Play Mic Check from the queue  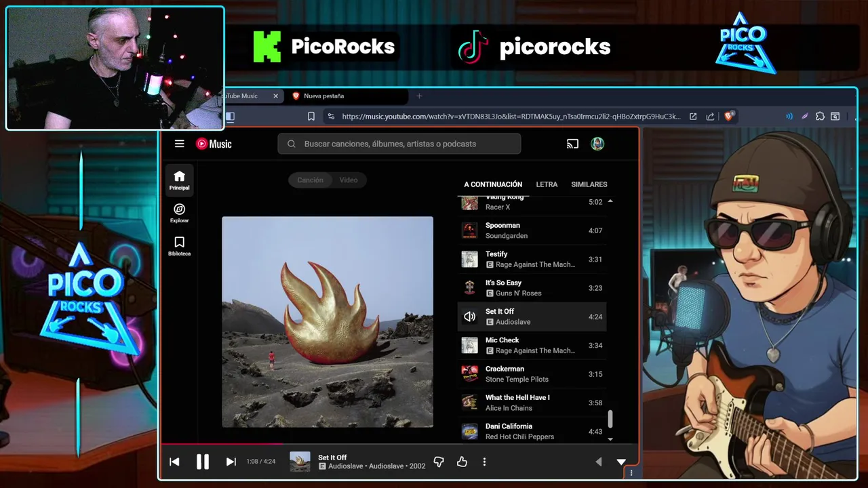pyautogui.click(x=532, y=345)
